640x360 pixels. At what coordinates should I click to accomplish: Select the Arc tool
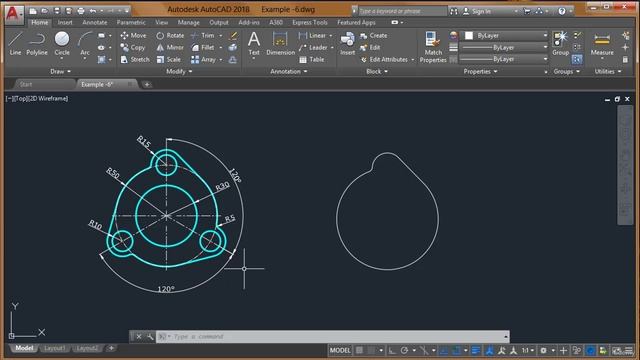85,44
